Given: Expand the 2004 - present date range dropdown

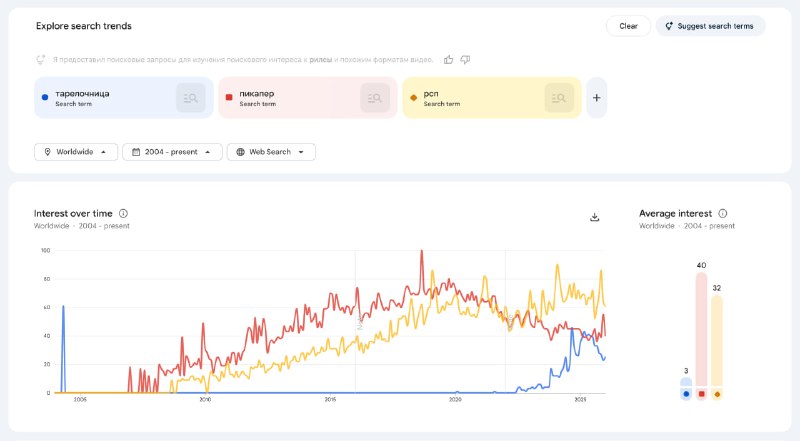Looking at the screenshot, I should click(172, 152).
